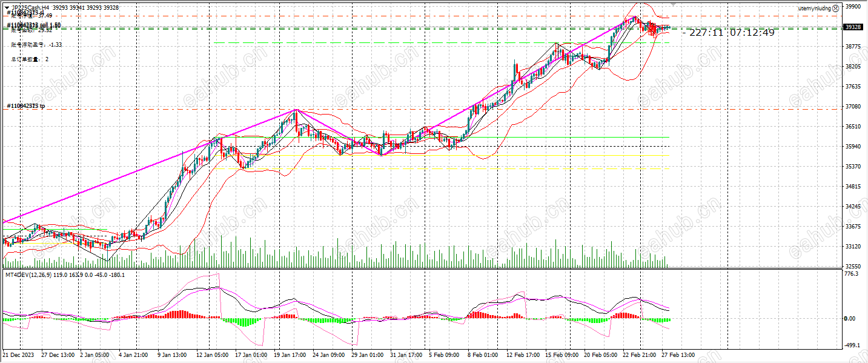Click the 27 Feb 13:00 time label

[678, 355]
